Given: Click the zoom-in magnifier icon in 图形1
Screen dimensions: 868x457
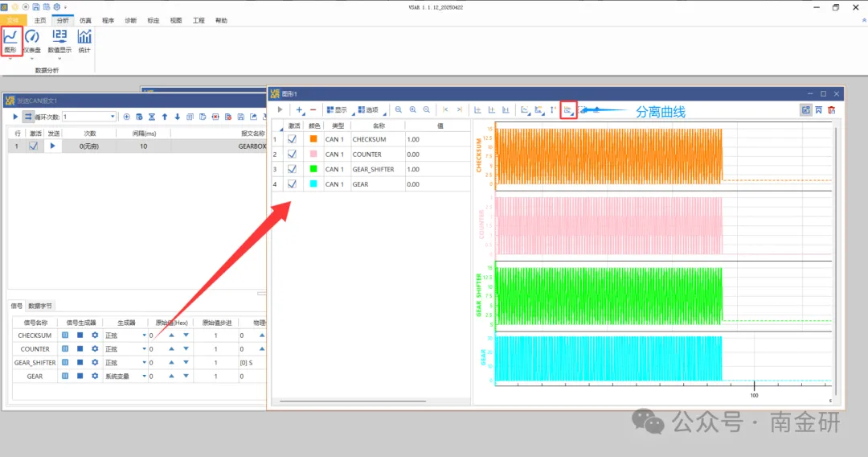Looking at the screenshot, I should pos(413,109).
